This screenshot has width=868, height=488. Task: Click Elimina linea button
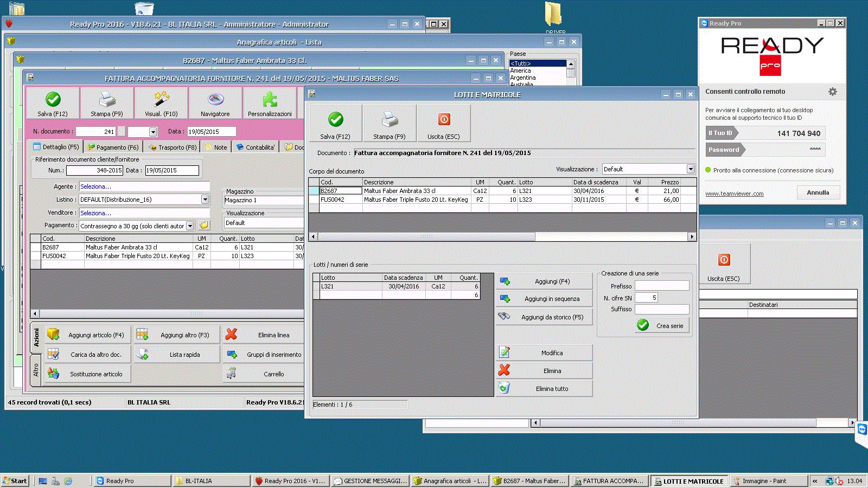(264, 335)
